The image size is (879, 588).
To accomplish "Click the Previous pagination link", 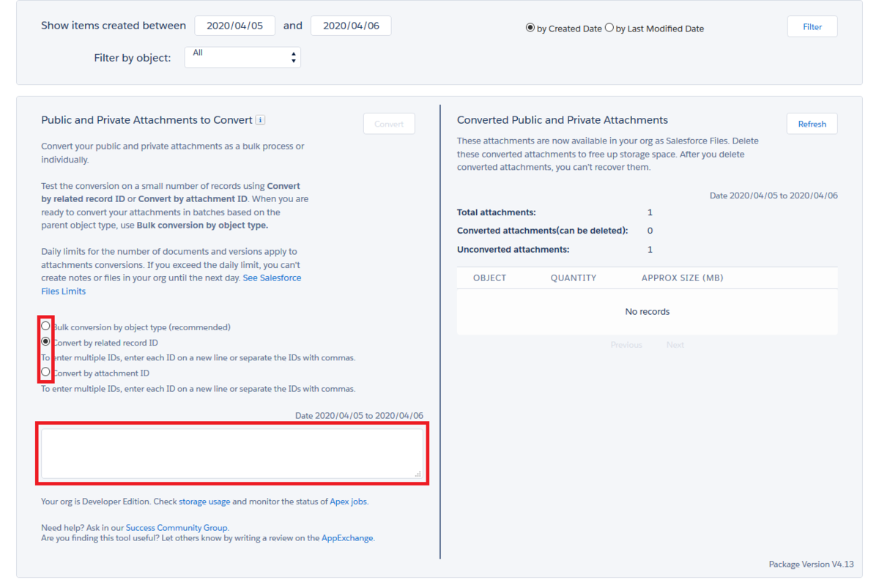I will point(626,345).
